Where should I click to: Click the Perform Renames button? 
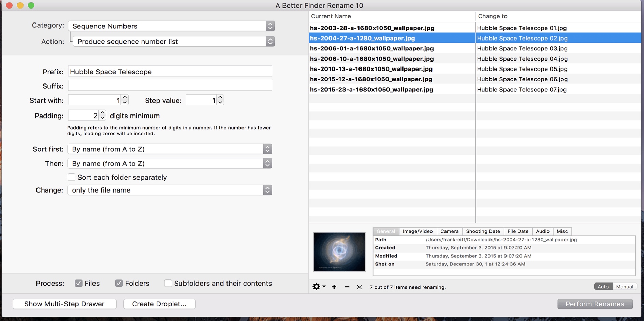[595, 304]
